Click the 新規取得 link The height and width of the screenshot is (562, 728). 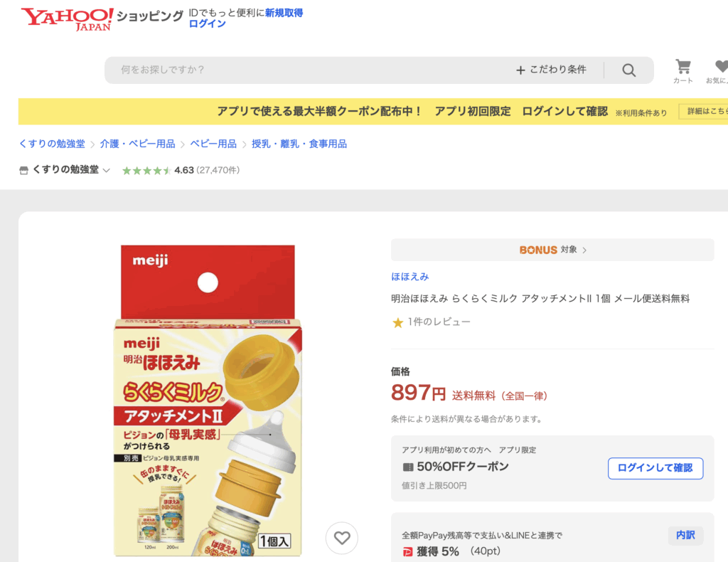coord(284,13)
